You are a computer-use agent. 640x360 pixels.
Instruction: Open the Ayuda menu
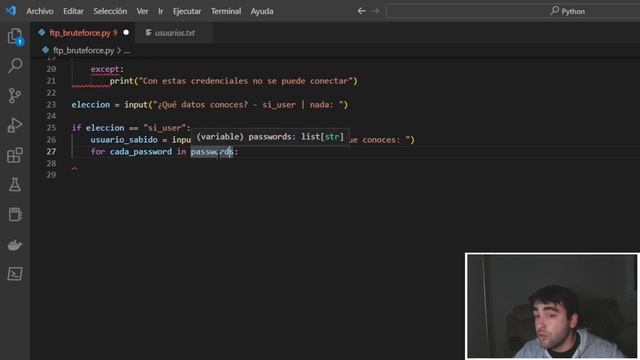(262, 11)
